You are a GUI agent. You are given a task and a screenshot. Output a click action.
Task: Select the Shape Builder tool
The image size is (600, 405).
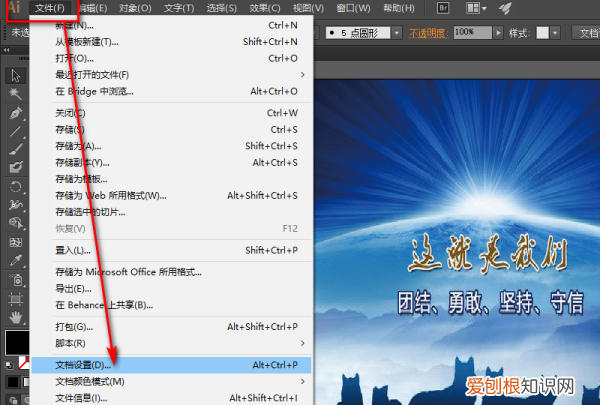click(x=16, y=223)
